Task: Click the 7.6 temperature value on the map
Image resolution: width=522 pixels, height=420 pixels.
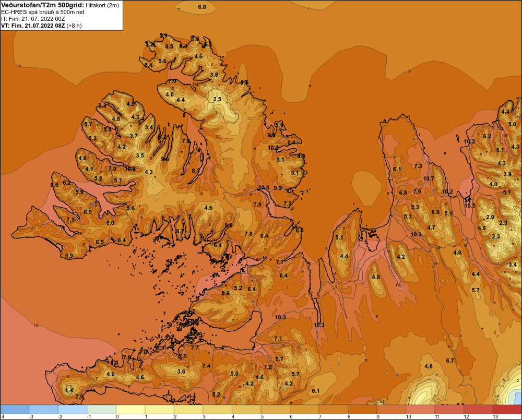Action: click(x=248, y=234)
